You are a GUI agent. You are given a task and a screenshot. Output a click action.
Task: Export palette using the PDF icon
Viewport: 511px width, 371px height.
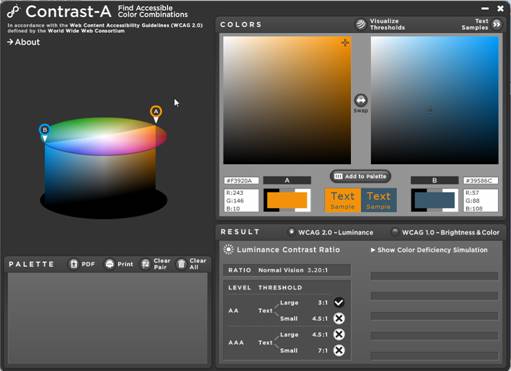[x=74, y=264]
